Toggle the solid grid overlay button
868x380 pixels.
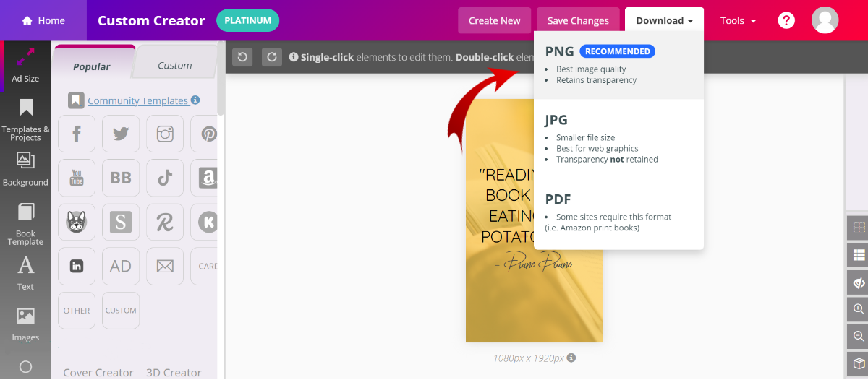[859, 255]
